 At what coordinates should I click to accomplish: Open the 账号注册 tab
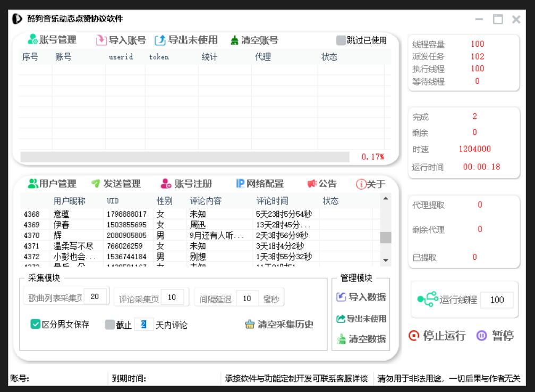click(186, 184)
